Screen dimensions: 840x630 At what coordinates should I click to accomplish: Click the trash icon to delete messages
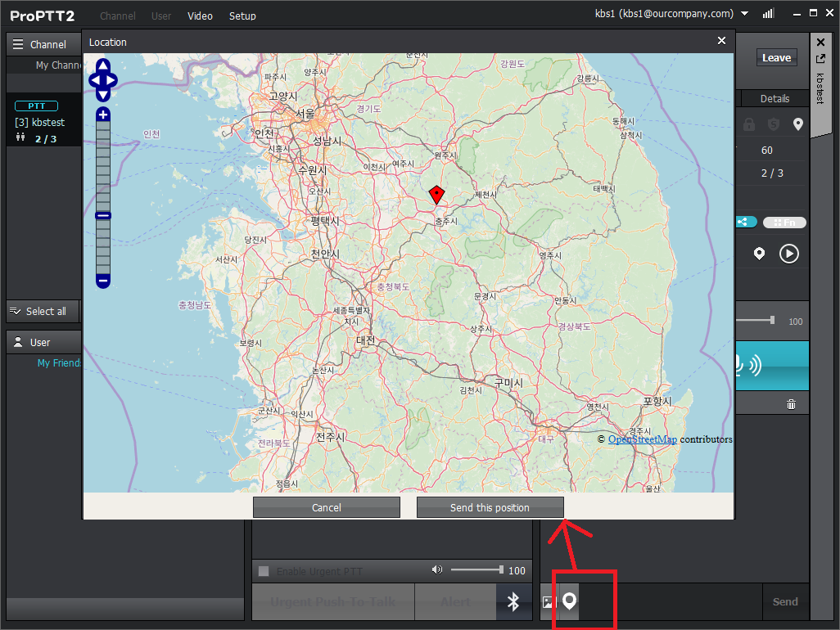point(791,404)
